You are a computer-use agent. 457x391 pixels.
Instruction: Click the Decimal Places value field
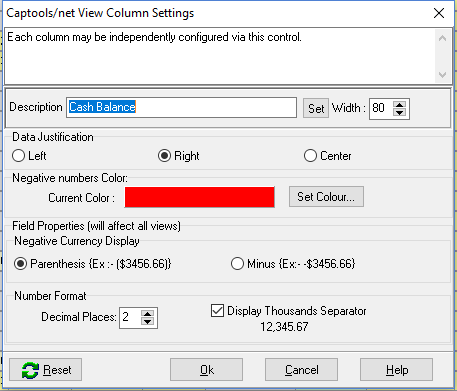130,317
